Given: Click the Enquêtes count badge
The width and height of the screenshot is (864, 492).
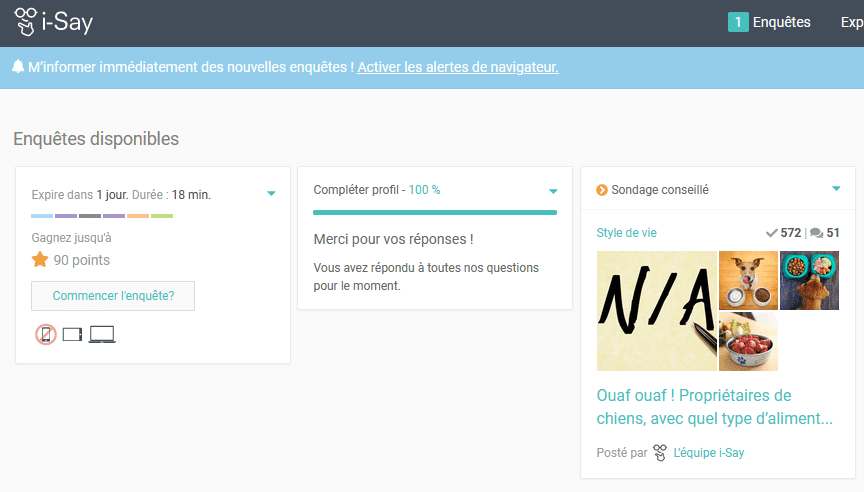Looking at the screenshot, I should coord(738,22).
